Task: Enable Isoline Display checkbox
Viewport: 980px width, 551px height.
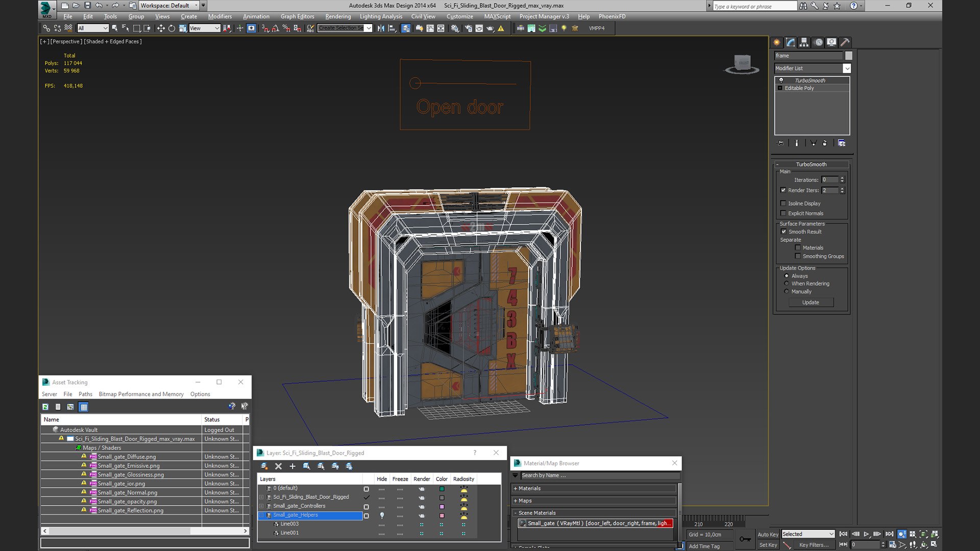Action: [x=783, y=204]
